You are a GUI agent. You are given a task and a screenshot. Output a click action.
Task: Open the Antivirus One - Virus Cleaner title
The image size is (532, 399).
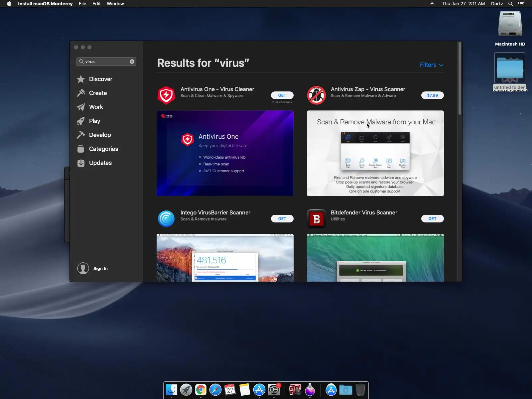click(x=217, y=89)
